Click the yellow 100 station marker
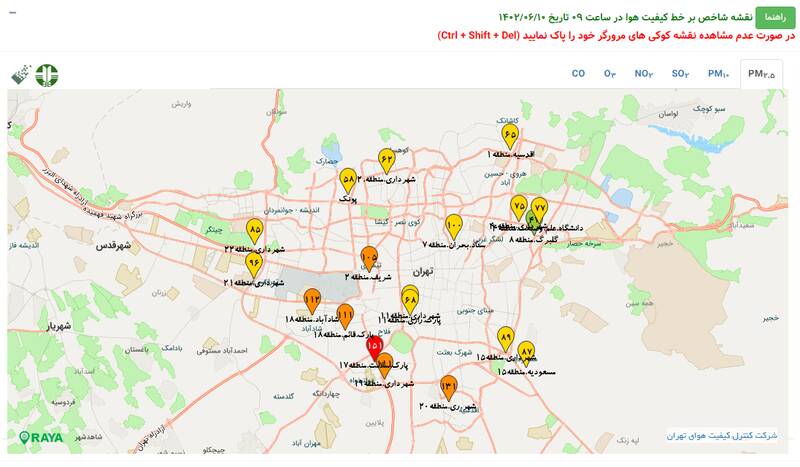Viewport: 800px width, 467px height. [x=454, y=226]
